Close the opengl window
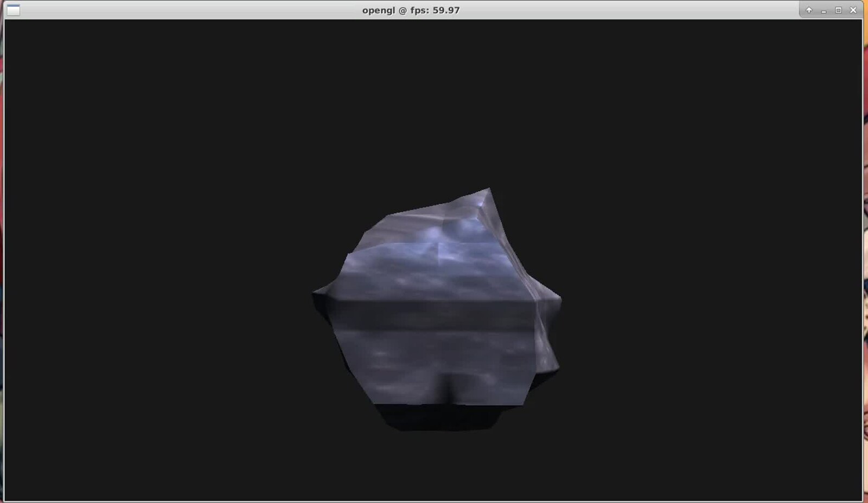Screen dimensions: 868x503 click(853, 10)
